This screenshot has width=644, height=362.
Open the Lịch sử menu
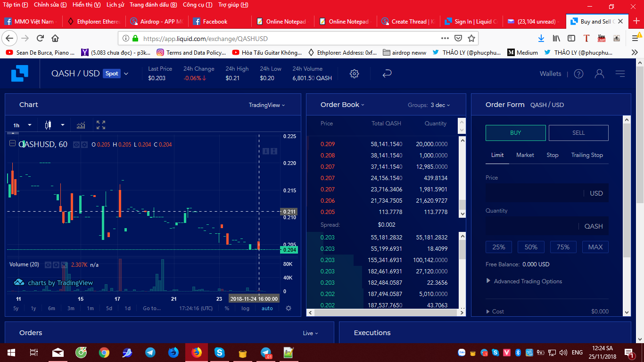[115, 5]
